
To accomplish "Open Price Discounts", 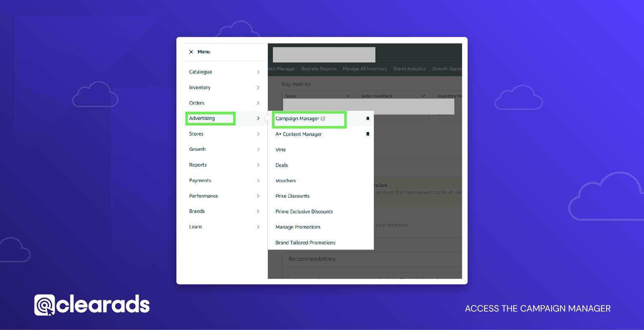I will 292,196.
